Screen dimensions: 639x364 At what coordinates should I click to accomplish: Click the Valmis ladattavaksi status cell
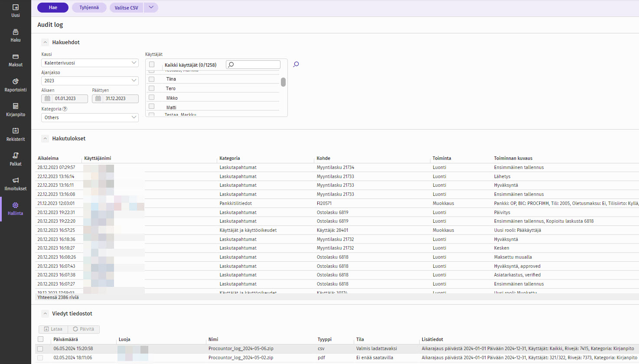point(377,348)
